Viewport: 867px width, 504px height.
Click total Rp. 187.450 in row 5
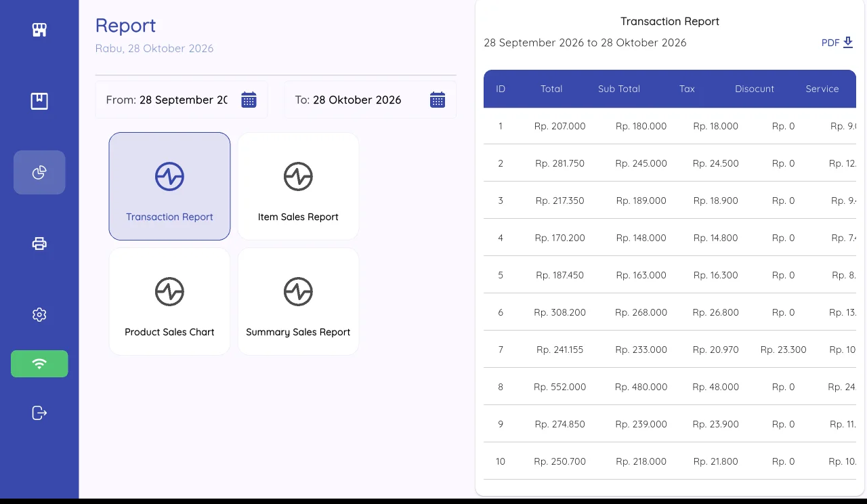click(560, 275)
